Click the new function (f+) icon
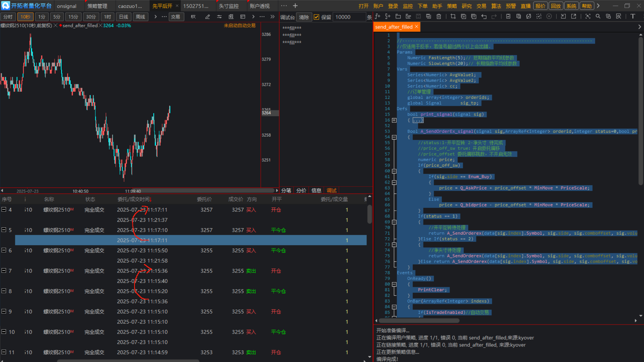Image resolution: width=644 pixels, height=362 pixels. (377, 17)
